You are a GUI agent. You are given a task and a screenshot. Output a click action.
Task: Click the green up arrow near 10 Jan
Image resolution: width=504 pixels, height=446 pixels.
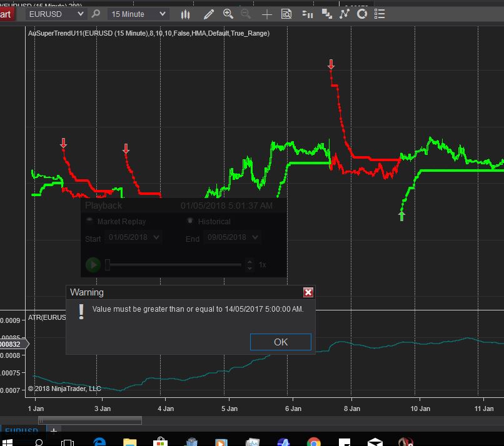tap(401, 216)
